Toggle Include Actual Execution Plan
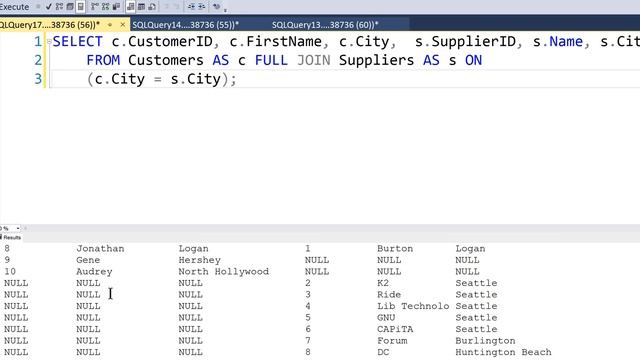Viewport: 640px width, 360px height. [x=94, y=7]
